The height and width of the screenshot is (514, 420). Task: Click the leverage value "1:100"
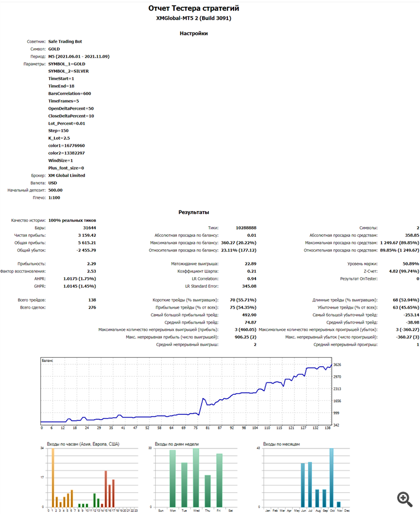[x=54, y=198]
